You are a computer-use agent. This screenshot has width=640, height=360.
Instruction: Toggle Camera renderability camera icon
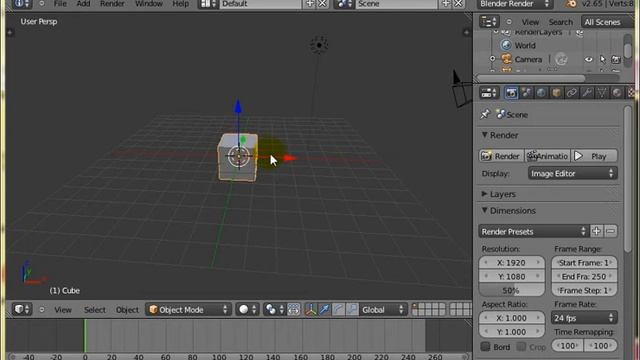616,60
